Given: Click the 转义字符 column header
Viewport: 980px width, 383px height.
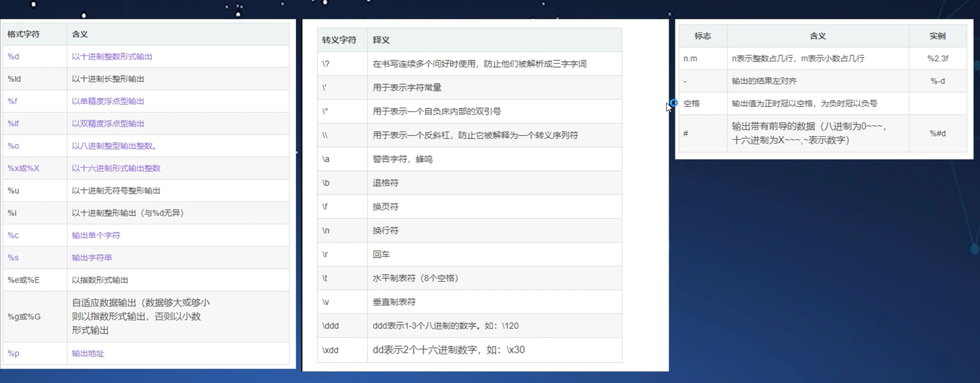Looking at the screenshot, I should [x=340, y=39].
